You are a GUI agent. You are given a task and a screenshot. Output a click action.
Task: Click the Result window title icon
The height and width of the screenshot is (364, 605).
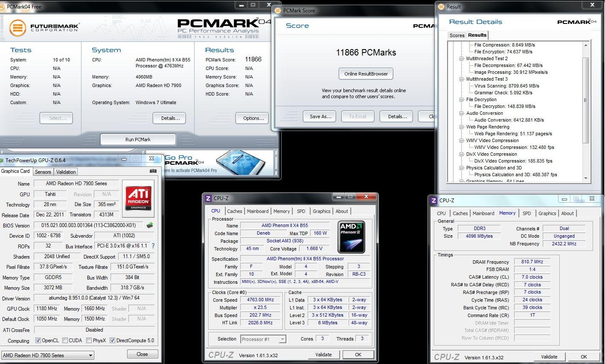coord(442,6)
